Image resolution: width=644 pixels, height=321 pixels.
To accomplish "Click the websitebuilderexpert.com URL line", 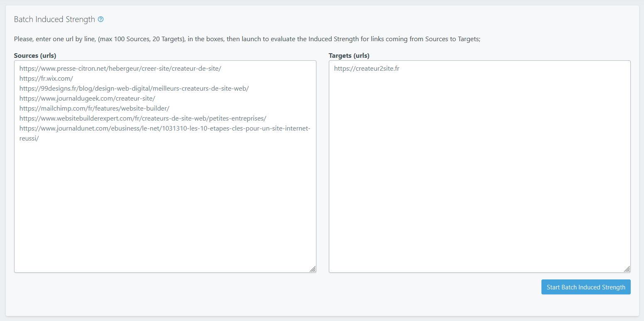I will coord(142,119).
